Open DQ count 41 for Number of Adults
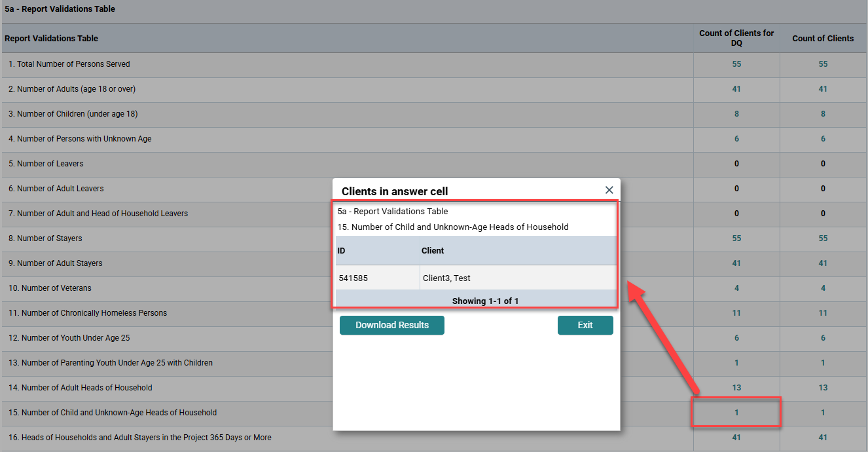The image size is (868, 452). 736,89
